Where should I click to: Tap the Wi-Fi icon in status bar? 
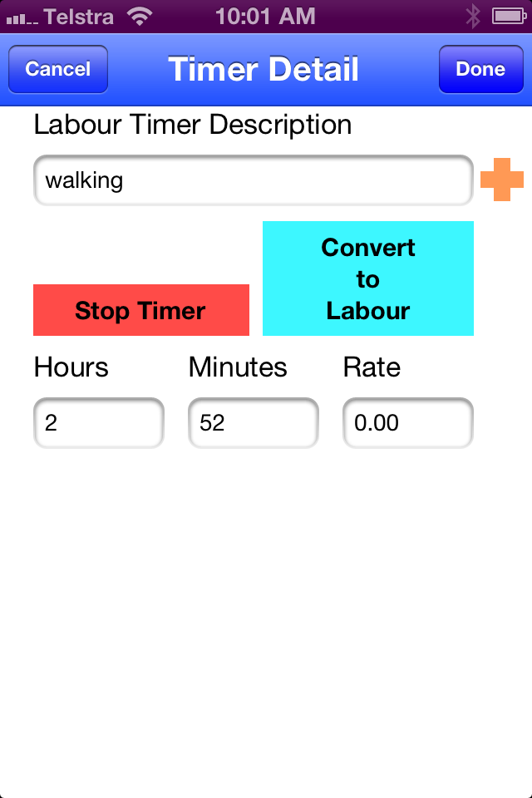pyautogui.click(x=140, y=16)
